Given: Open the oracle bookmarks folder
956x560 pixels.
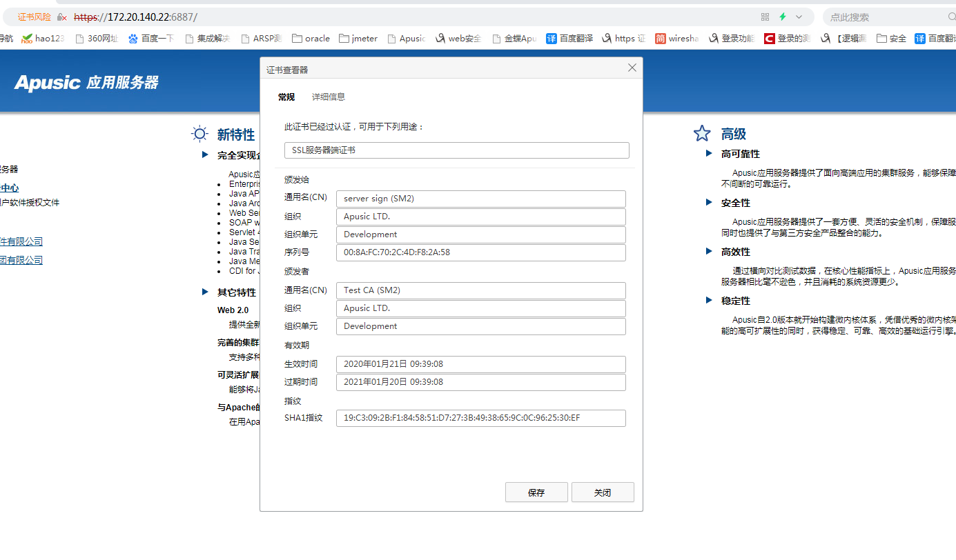Looking at the screenshot, I should pyautogui.click(x=311, y=39).
